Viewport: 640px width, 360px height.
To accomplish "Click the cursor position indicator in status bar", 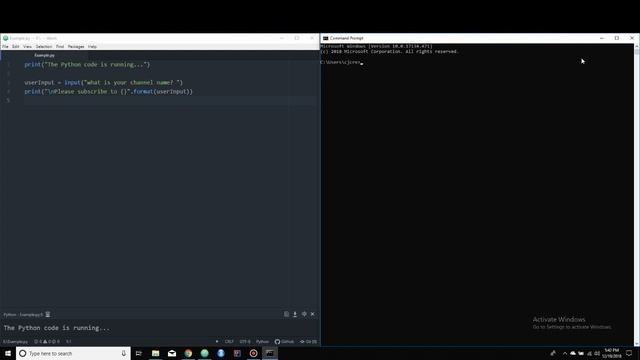I will click(69, 342).
